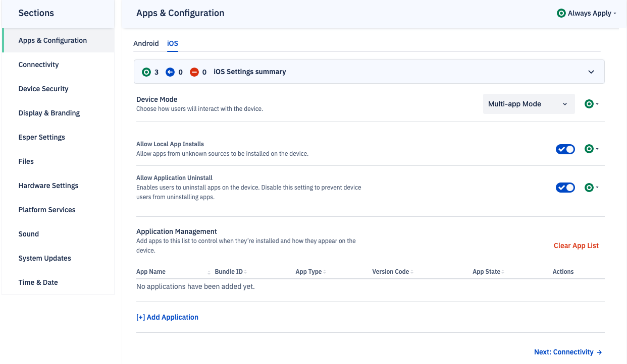Screen dimensions: 627x364
Task: Open apply-state menu for Allow Application Uninstall
Action: pyautogui.click(x=591, y=188)
